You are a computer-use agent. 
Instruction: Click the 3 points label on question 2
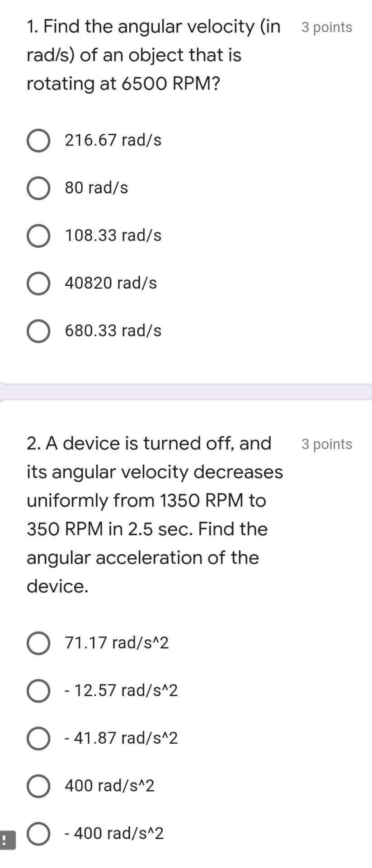tap(327, 444)
